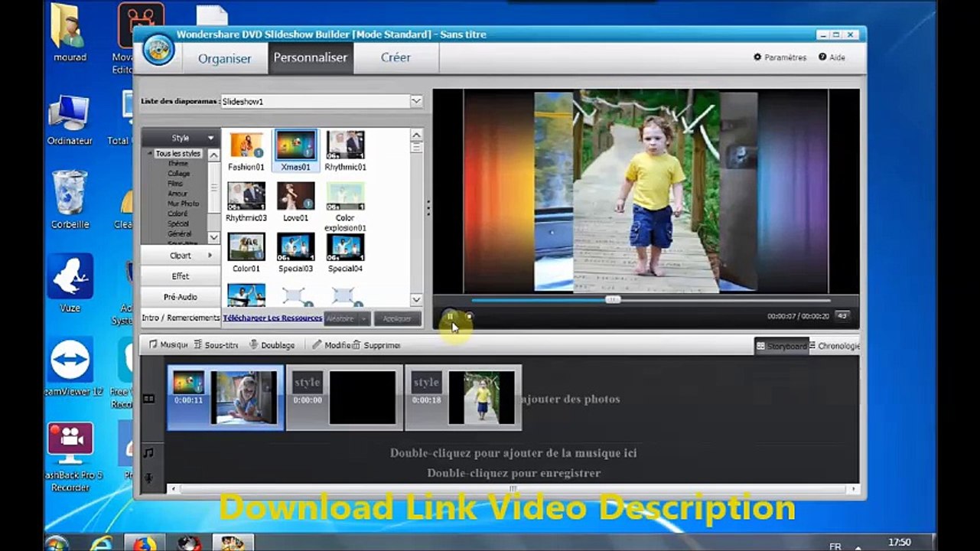Switch to Storyboard view
Image resolution: width=980 pixels, height=551 pixels.
point(781,346)
